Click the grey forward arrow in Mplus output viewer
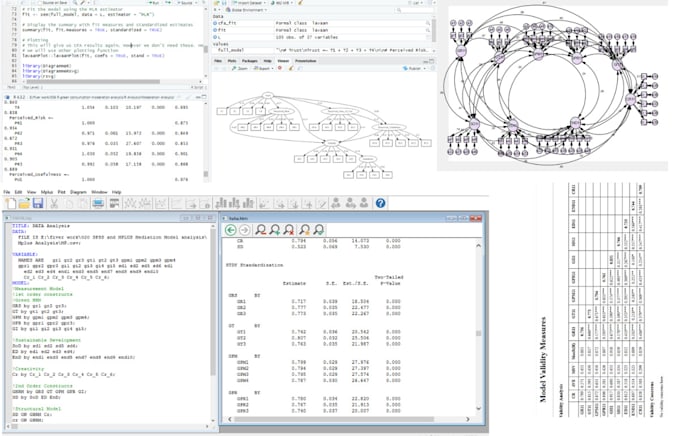This screenshot has height=436, width=680. 245,230
